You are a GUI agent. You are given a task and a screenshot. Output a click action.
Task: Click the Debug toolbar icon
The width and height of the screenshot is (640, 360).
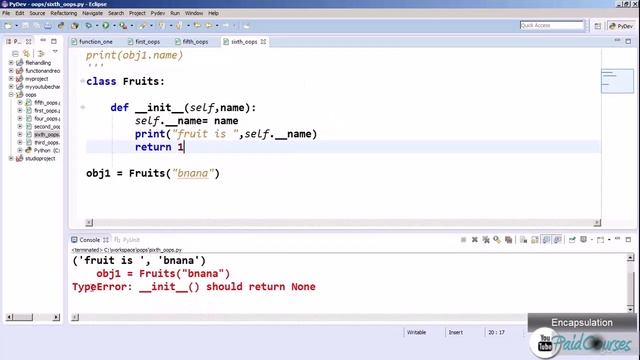tap(89, 26)
